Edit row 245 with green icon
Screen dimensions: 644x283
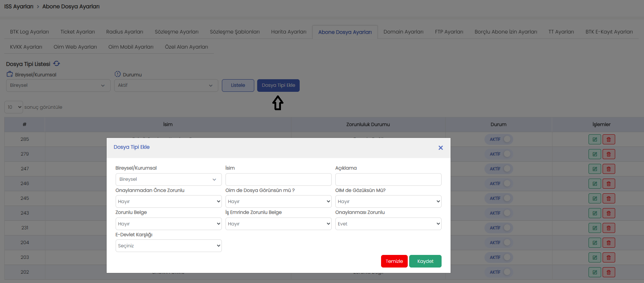tap(595, 198)
